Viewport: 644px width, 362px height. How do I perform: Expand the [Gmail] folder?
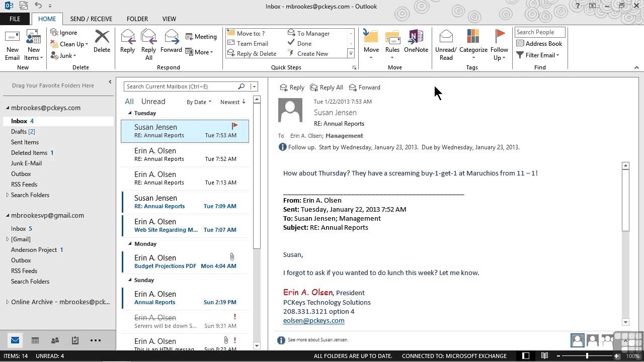pos(8,239)
